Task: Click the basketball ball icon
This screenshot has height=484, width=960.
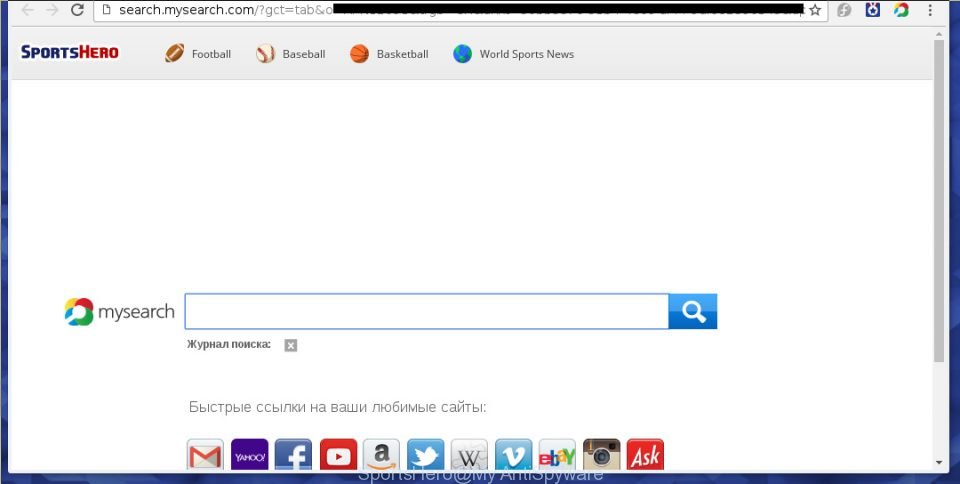Action: (359, 54)
